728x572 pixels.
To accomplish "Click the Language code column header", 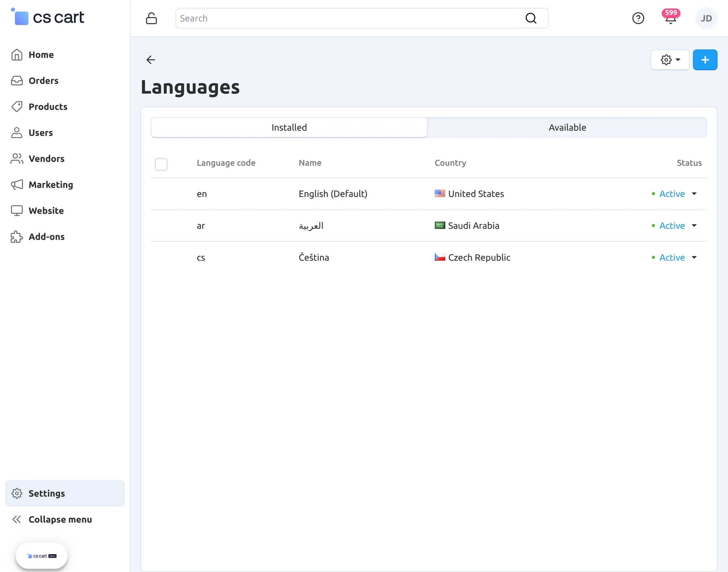I will 226,163.
